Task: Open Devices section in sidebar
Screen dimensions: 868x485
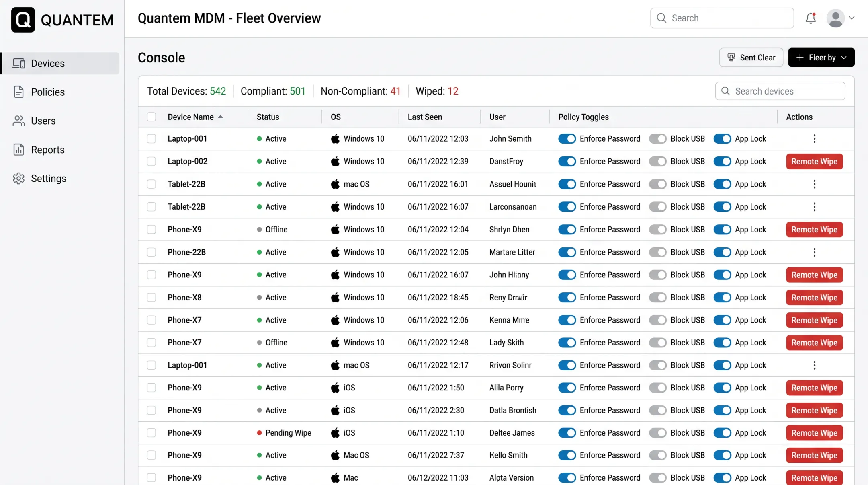Action: coord(61,63)
